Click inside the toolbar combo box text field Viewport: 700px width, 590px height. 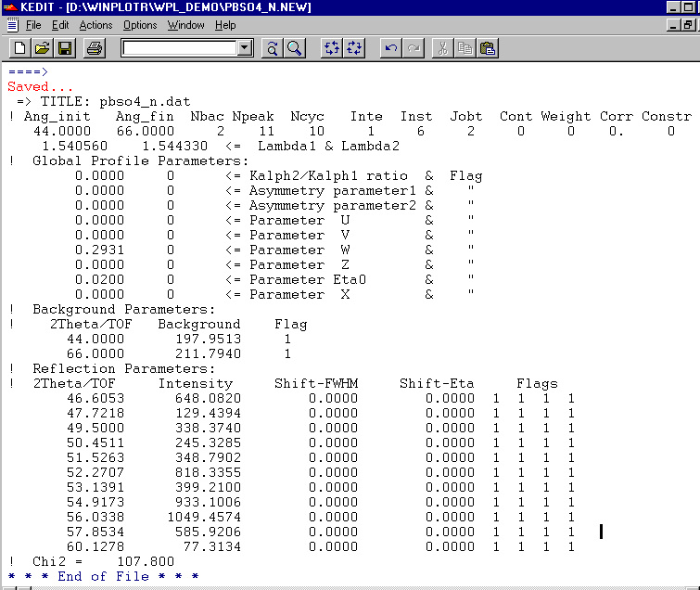pos(178,48)
